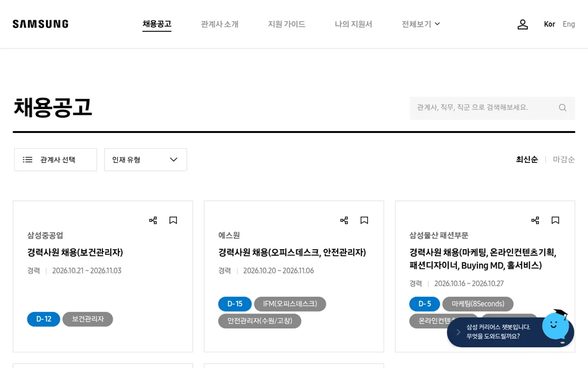Click the Samsung logo
This screenshot has height=368, width=588.
41,24
